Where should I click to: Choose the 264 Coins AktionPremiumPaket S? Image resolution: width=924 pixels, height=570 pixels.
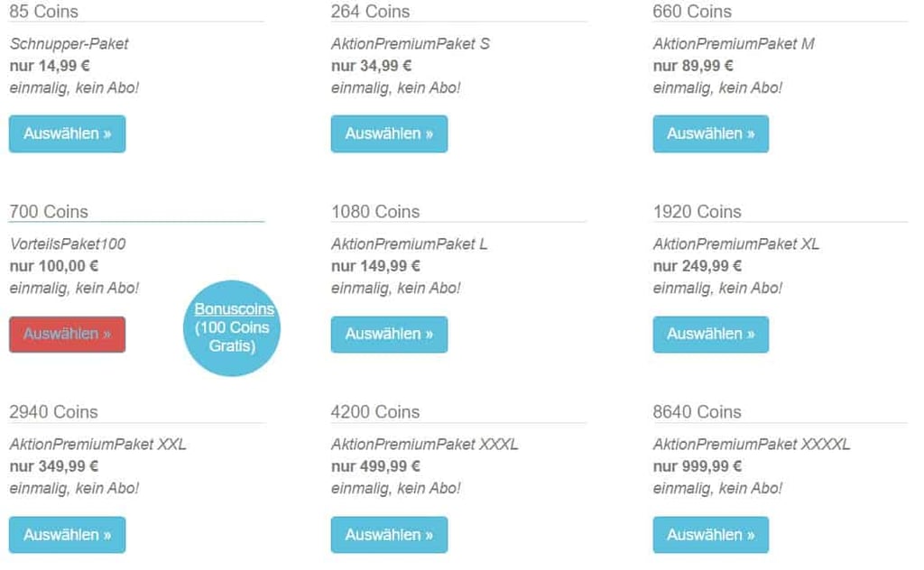tap(389, 133)
